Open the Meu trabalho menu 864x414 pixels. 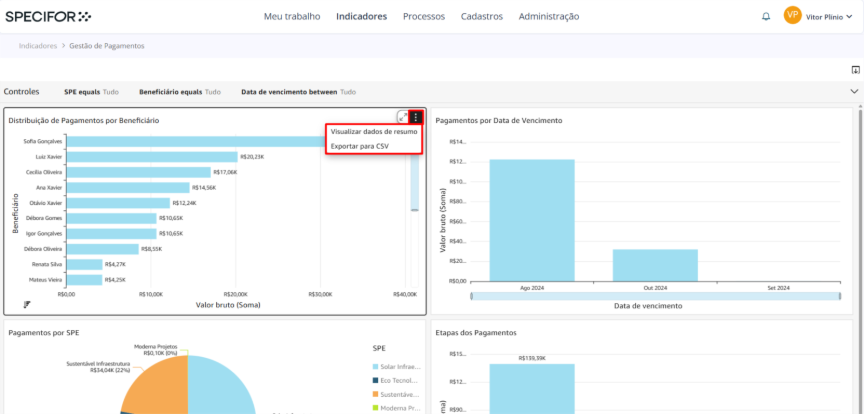click(x=292, y=17)
